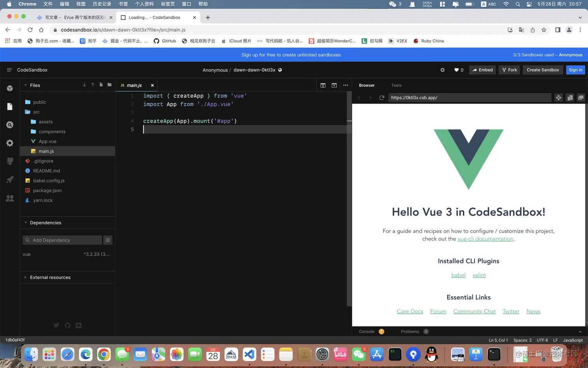This screenshot has height=368, width=588.
Task: Open the Live collaboration people icon
Action: [x=10, y=198]
